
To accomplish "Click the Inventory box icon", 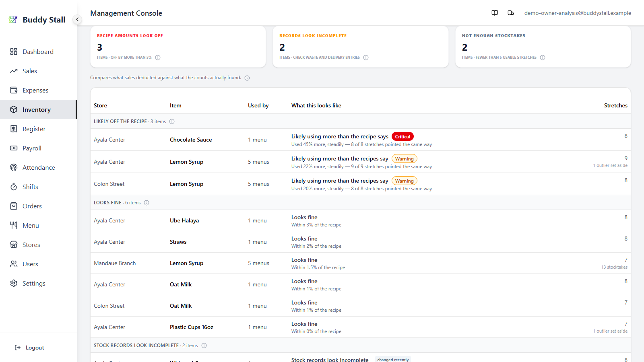I will click(x=14, y=109).
